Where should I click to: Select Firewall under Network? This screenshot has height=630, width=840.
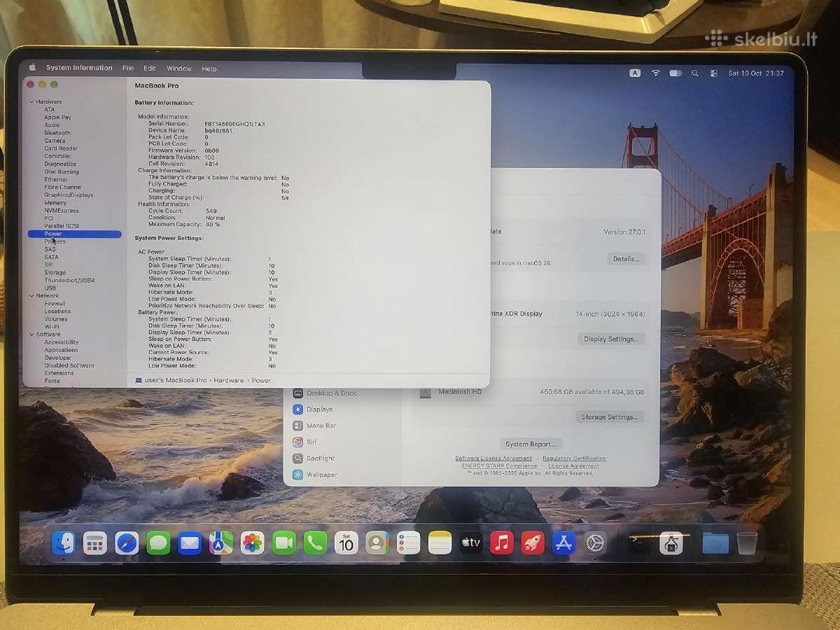[x=55, y=304]
